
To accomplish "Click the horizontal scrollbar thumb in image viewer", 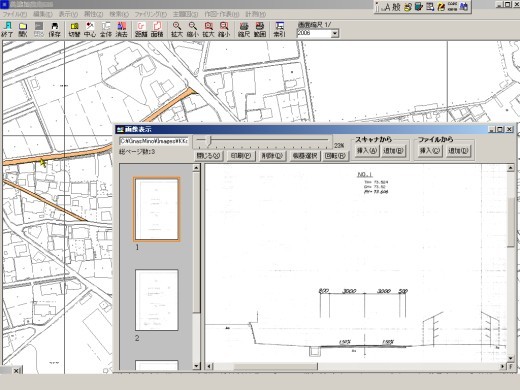I will [x=275, y=366].
